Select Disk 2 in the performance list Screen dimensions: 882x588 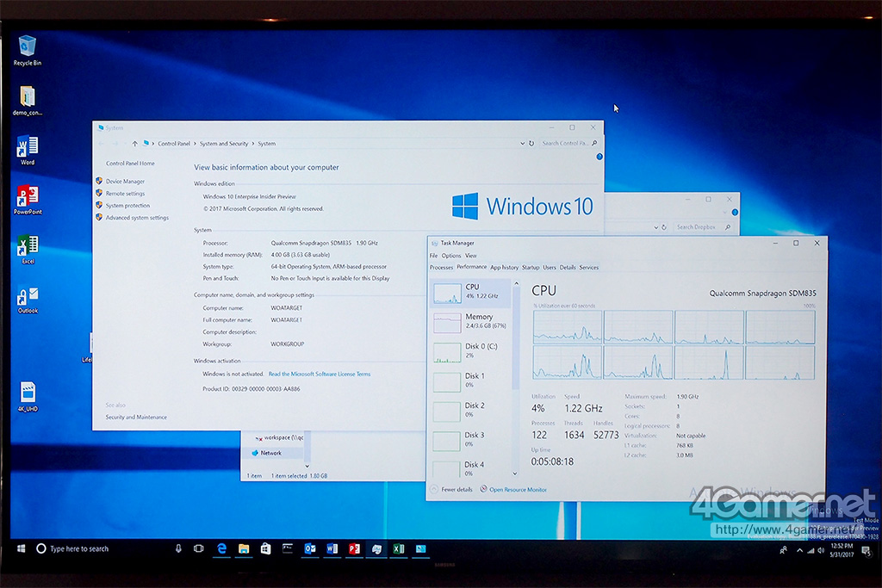(x=471, y=411)
